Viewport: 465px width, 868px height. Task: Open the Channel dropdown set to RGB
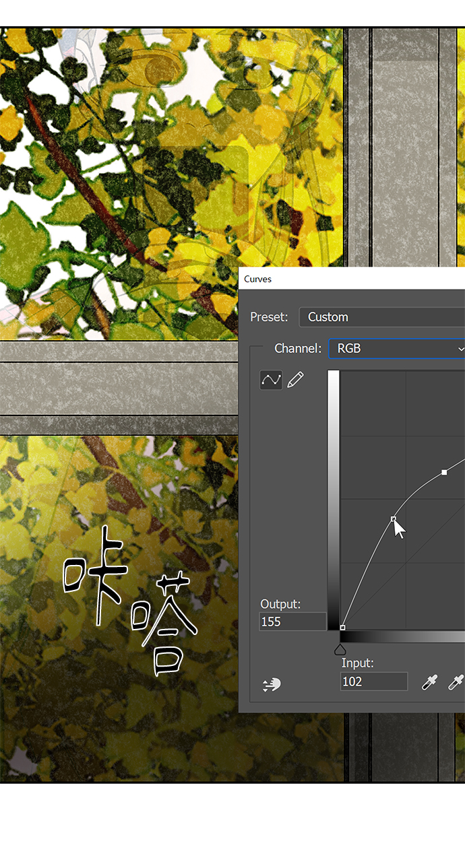pos(396,349)
